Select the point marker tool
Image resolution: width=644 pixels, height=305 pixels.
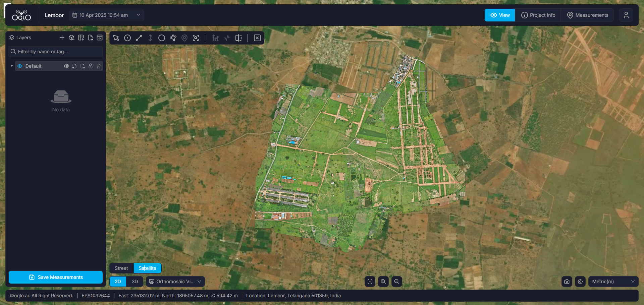click(127, 38)
